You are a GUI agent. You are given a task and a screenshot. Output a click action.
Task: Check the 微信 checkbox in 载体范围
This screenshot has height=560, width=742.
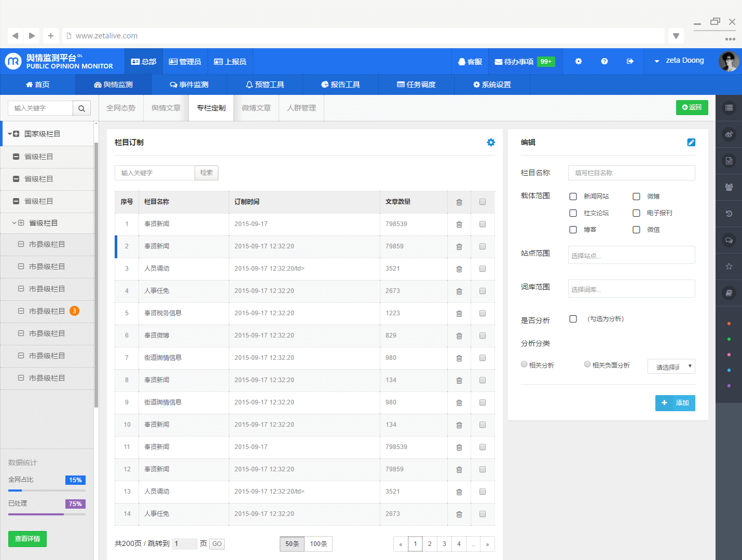pyautogui.click(x=636, y=229)
